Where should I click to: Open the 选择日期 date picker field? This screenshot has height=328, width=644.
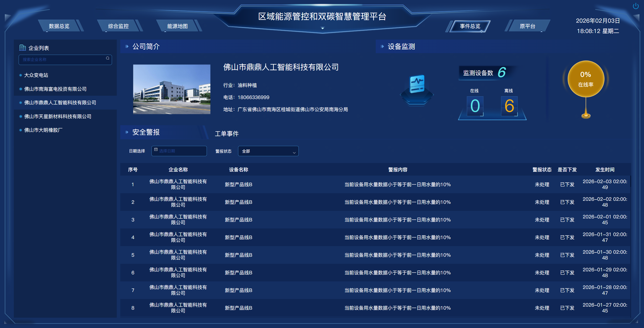point(179,151)
